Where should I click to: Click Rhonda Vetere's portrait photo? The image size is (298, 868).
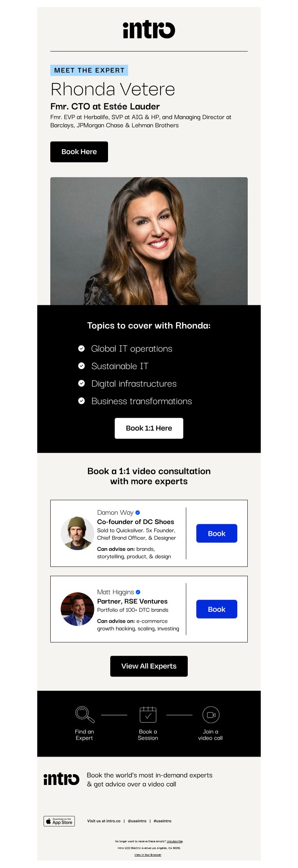149,241
